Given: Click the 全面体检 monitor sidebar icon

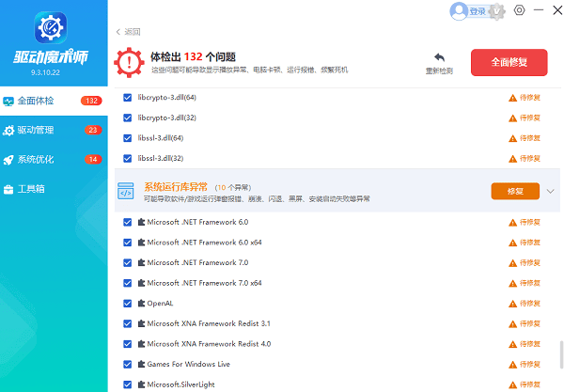Looking at the screenshot, I should coord(8,102).
